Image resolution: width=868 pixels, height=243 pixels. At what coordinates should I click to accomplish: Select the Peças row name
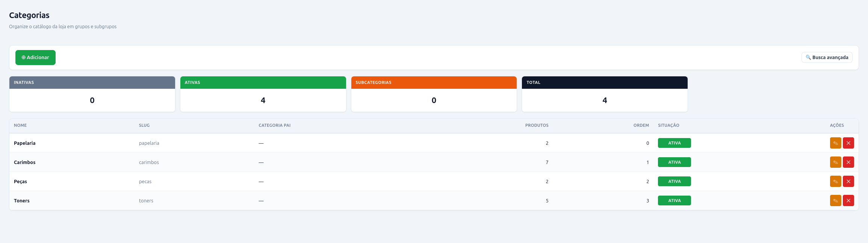(x=20, y=181)
